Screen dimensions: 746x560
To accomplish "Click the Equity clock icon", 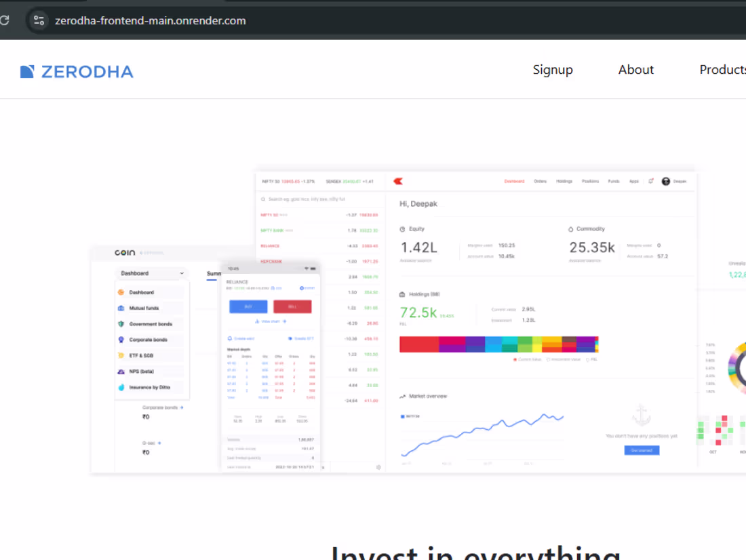I will pos(402,229).
